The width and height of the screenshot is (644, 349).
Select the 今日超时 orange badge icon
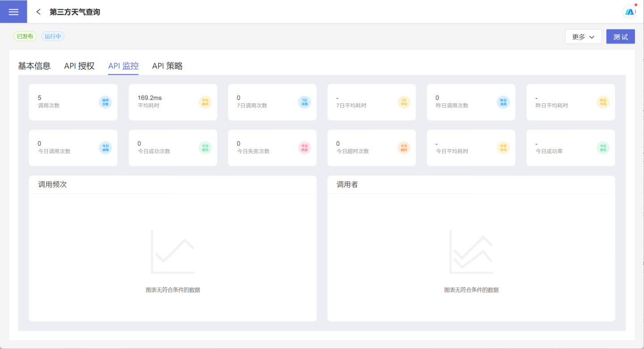pyautogui.click(x=404, y=148)
